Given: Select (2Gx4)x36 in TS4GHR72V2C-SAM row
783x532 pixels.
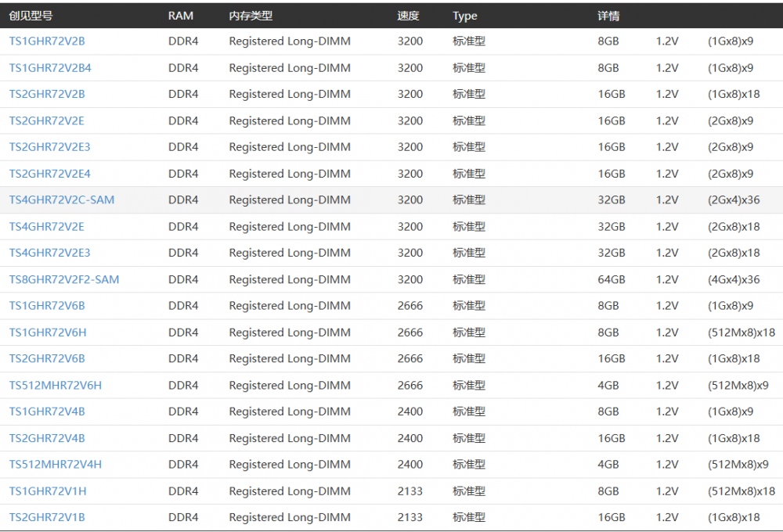Looking at the screenshot, I should (x=734, y=200).
